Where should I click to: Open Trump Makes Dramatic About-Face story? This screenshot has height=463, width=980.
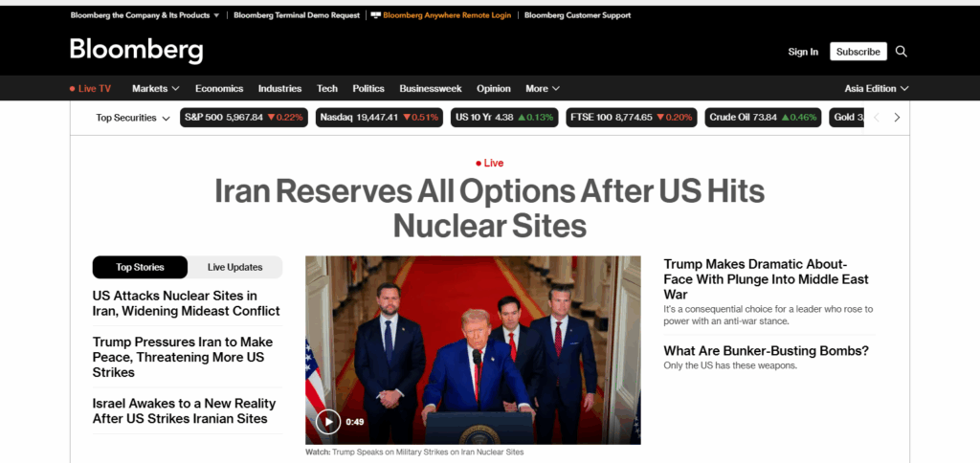(767, 278)
